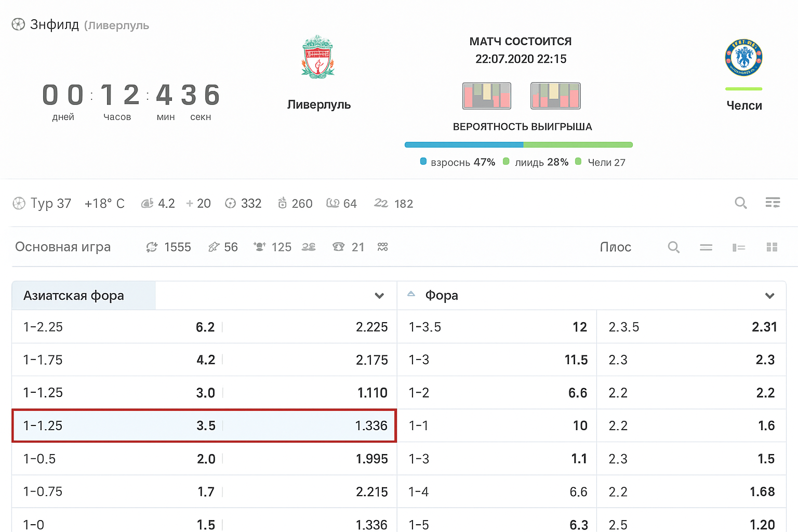Click the search icon next to Плос
This screenshot has height=532, width=798.
tap(674, 247)
